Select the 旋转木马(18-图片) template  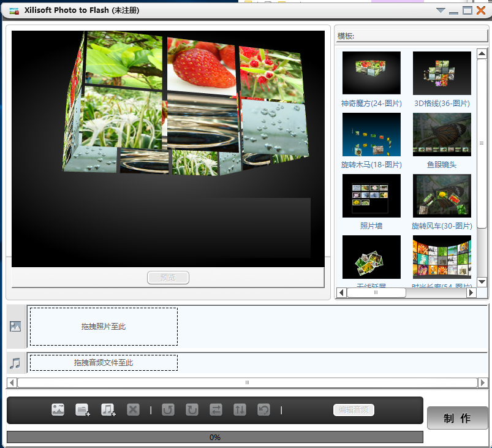(x=371, y=134)
